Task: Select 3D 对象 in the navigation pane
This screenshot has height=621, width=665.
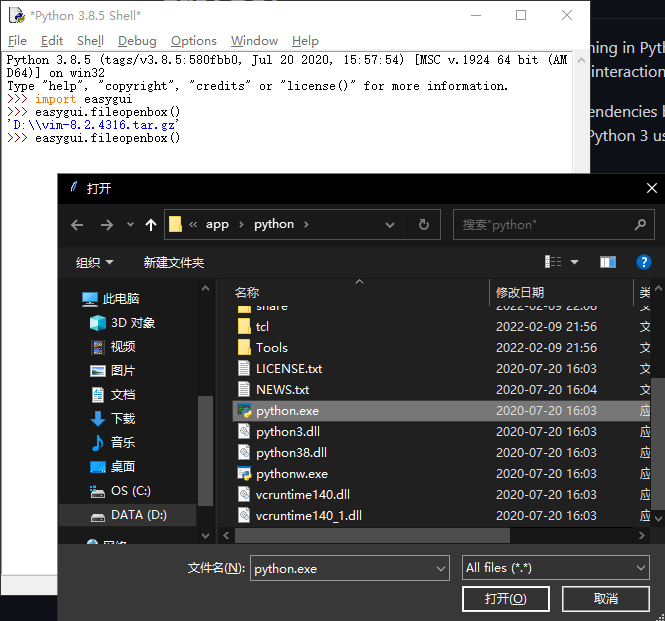Action: [x=122, y=323]
